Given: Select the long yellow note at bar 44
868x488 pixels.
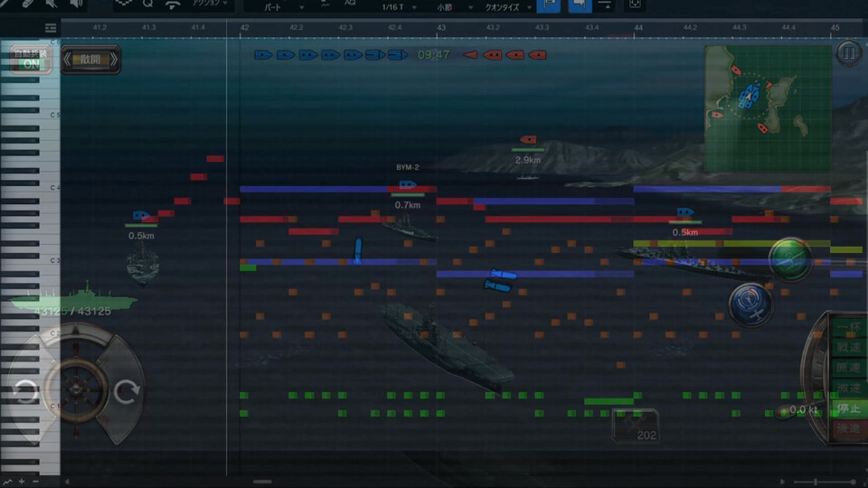Looking at the screenshot, I should (731, 243).
